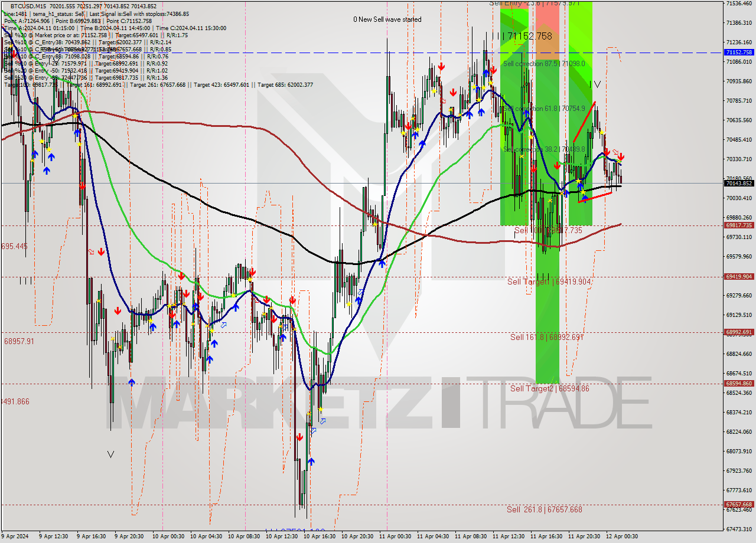
Task: Click the '9 Apr 20:30' time label
Action: [x=131, y=537]
